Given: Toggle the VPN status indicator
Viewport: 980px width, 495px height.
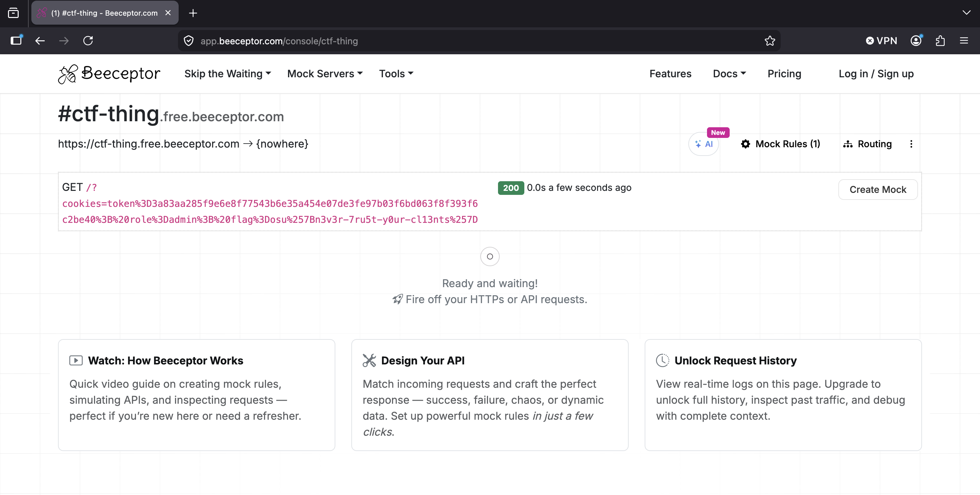Looking at the screenshot, I should point(881,41).
